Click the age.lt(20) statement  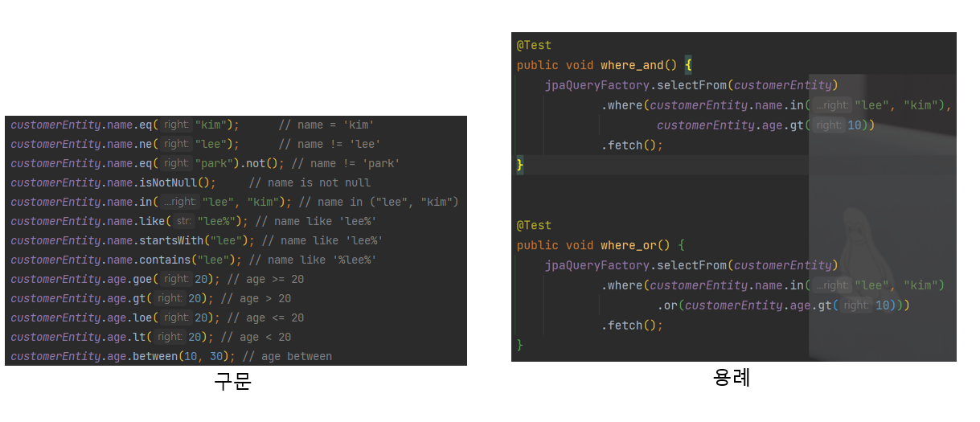[112, 337]
